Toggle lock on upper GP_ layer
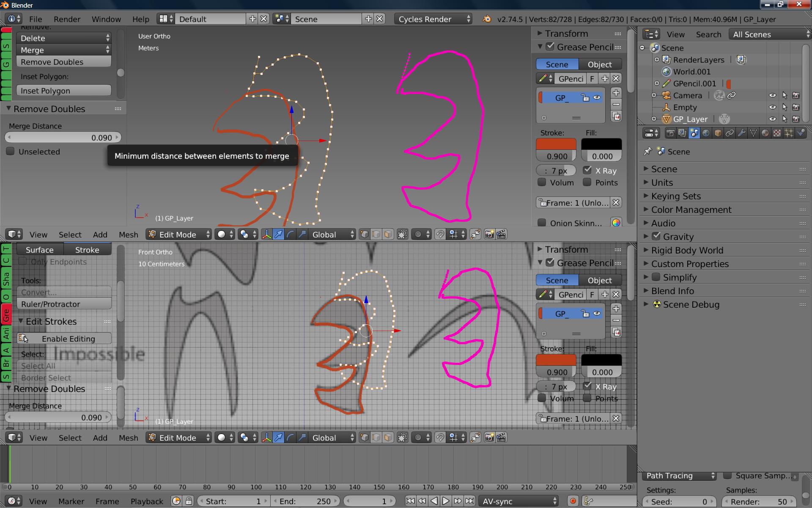The height and width of the screenshot is (508, 812). coord(585,98)
